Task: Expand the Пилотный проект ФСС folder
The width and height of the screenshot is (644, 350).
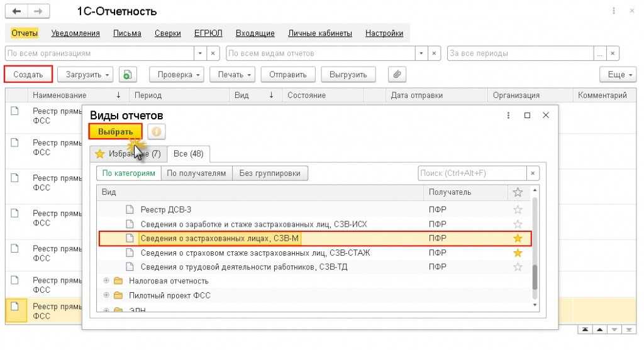Action: [x=106, y=295]
